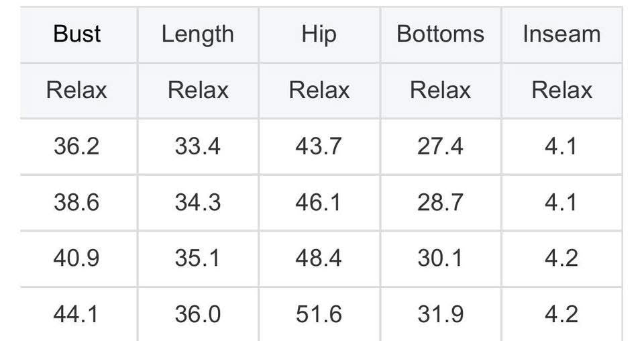The height and width of the screenshot is (341, 644).
Task: Click the 35.1 length value cell
Action: click(198, 258)
